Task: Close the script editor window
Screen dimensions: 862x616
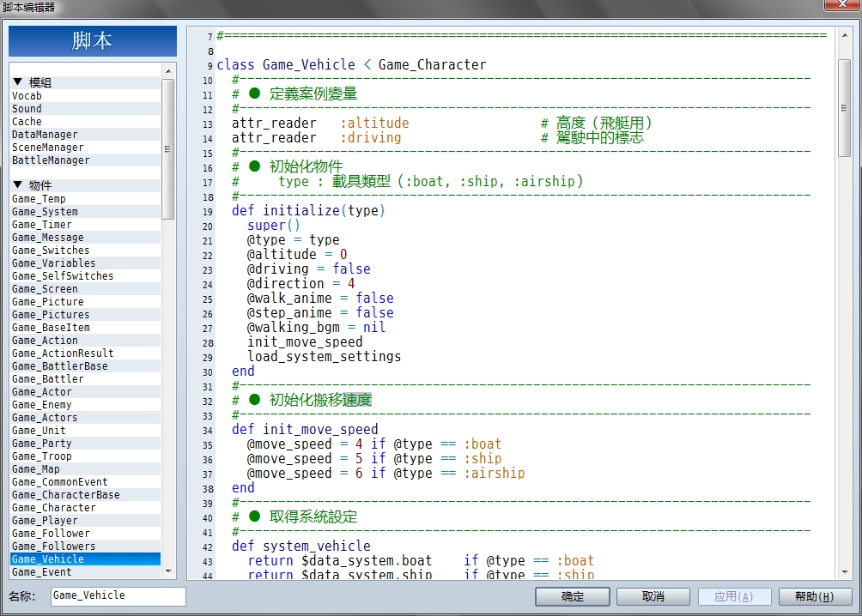Action: click(x=841, y=4)
